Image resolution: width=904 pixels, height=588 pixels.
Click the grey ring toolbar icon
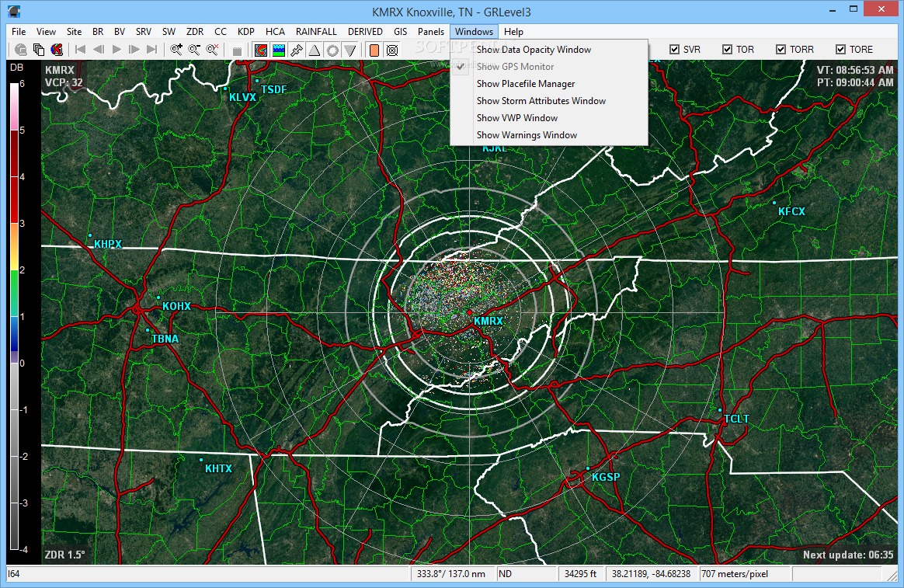332,50
